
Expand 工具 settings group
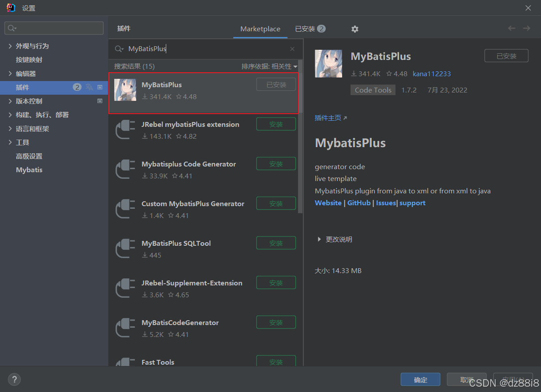10,142
